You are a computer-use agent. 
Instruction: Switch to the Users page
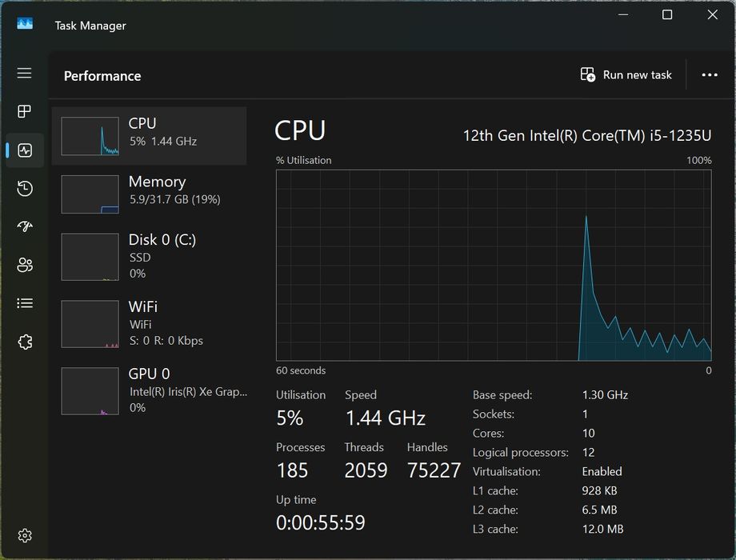[x=25, y=266]
